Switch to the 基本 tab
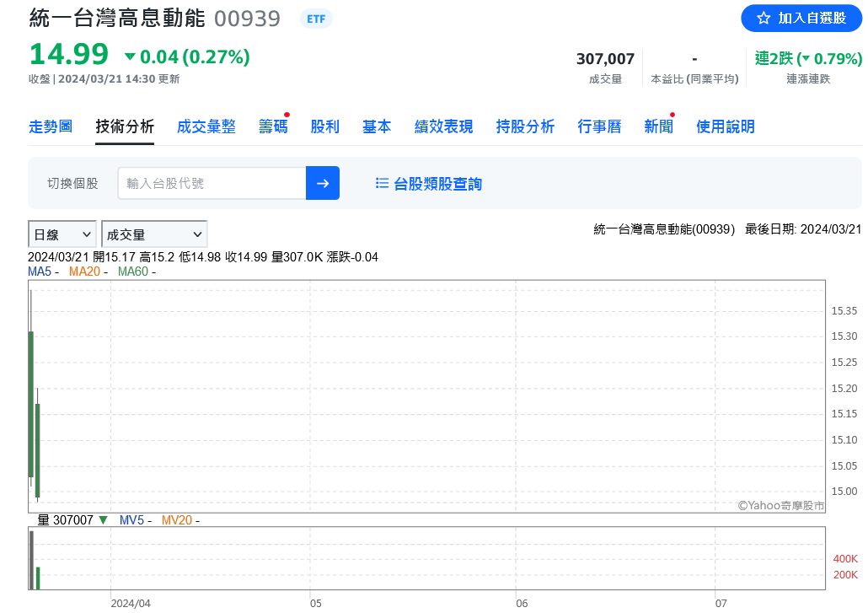This screenshot has width=868, height=613. tap(377, 126)
